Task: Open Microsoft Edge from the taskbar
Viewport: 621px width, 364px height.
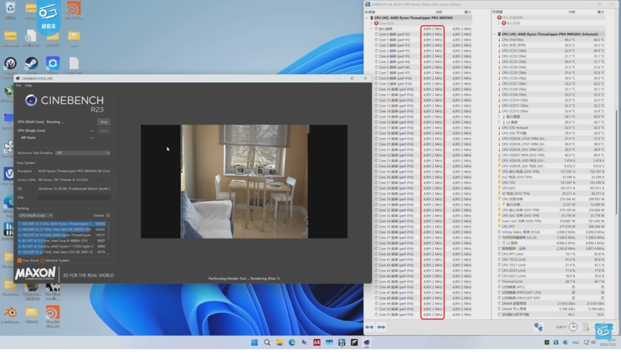Action: (x=292, y=342)
